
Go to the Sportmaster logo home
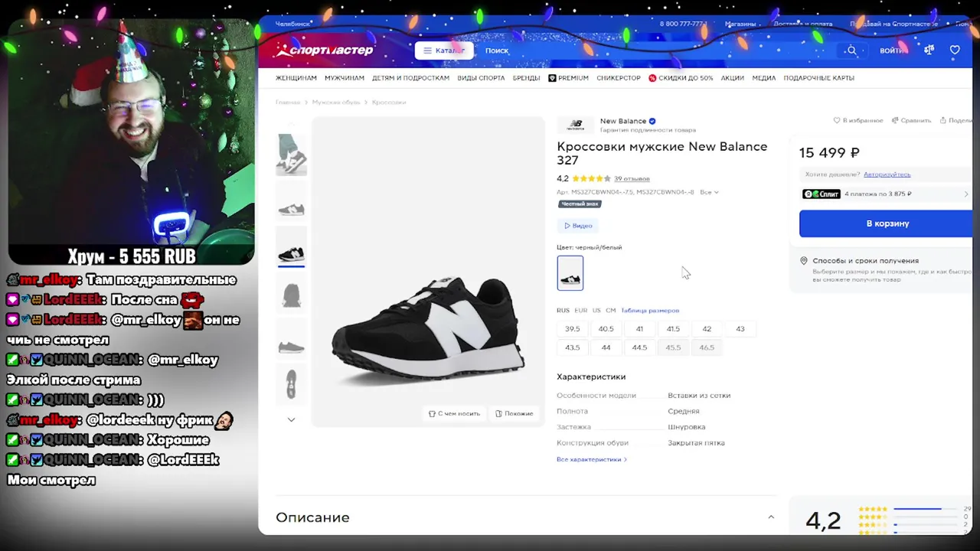point(325,51)
